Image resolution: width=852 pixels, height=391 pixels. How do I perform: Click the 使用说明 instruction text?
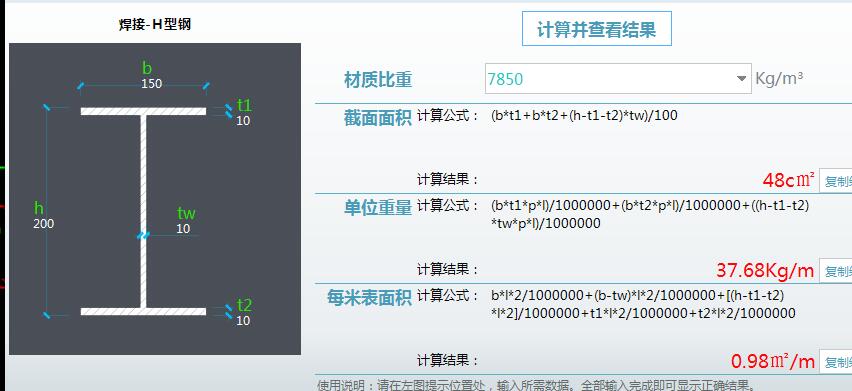tap(535, 386)
